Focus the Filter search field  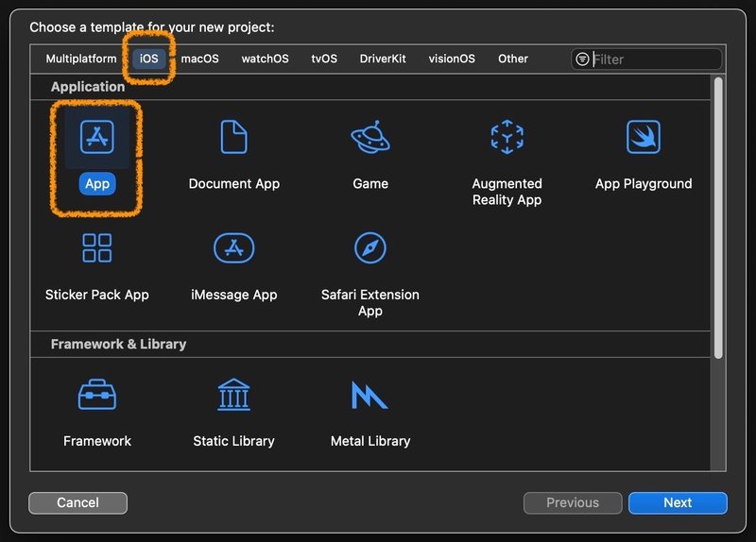click(x=646, y=59)
